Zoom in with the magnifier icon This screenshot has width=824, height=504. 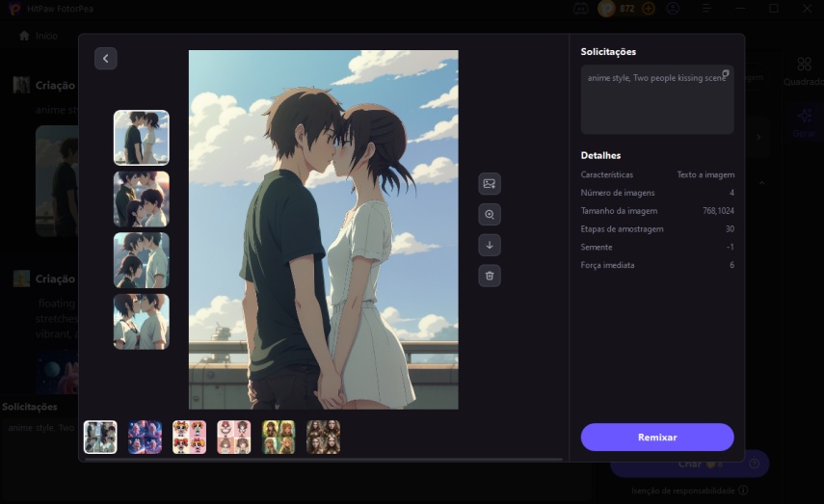pos(490,215)
